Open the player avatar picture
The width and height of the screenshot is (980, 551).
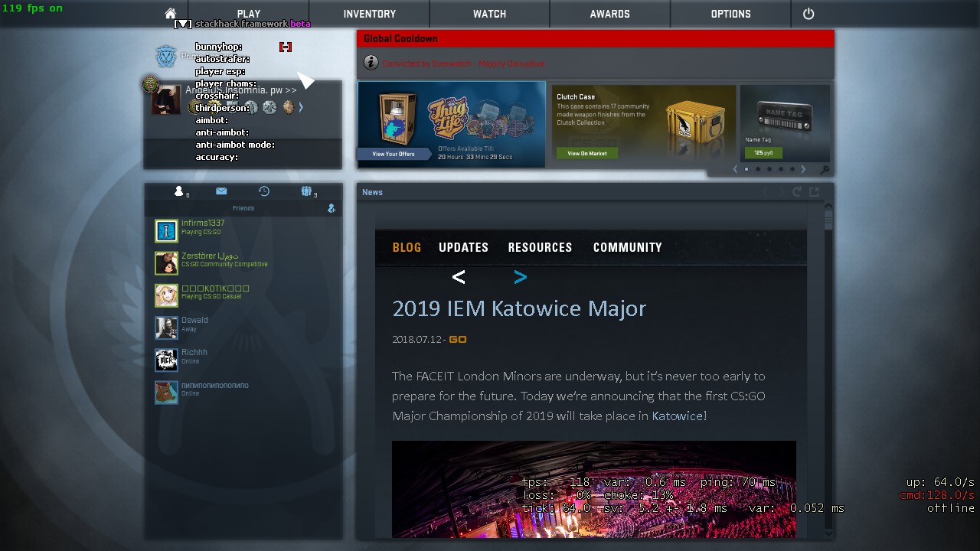pyautogui.click(x=166, y=100)
